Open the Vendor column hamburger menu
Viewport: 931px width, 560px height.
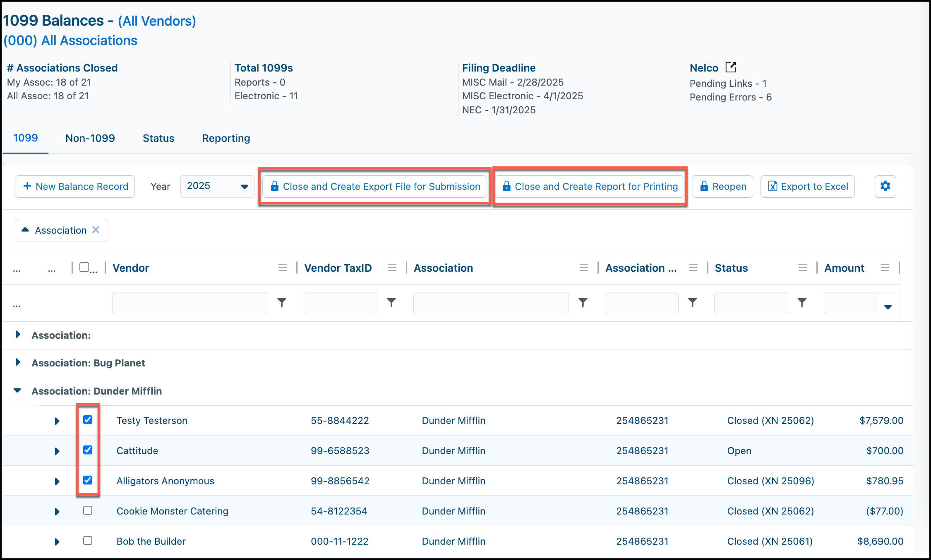coord(283,268)
